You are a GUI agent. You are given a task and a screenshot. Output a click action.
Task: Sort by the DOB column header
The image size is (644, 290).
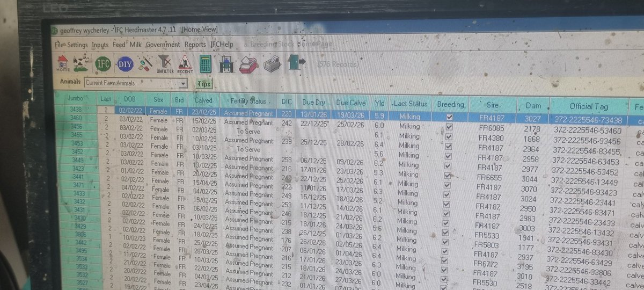pos(130,100)
